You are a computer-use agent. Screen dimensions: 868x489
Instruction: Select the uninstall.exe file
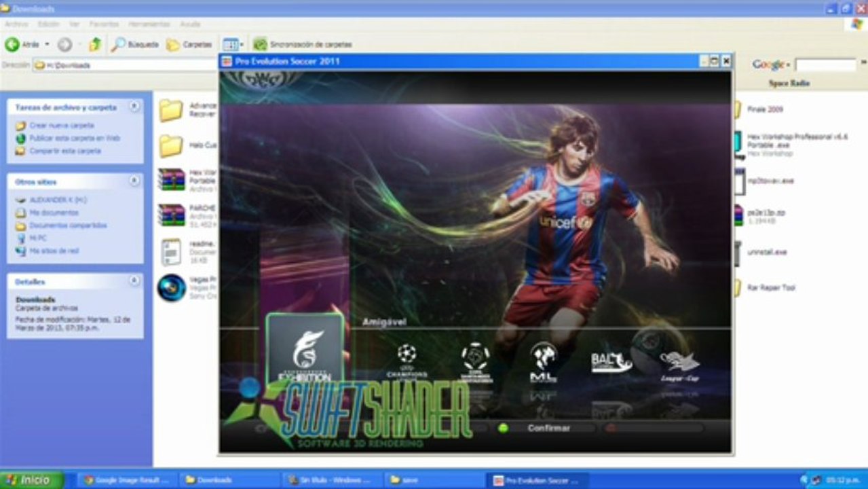[767, 252]
